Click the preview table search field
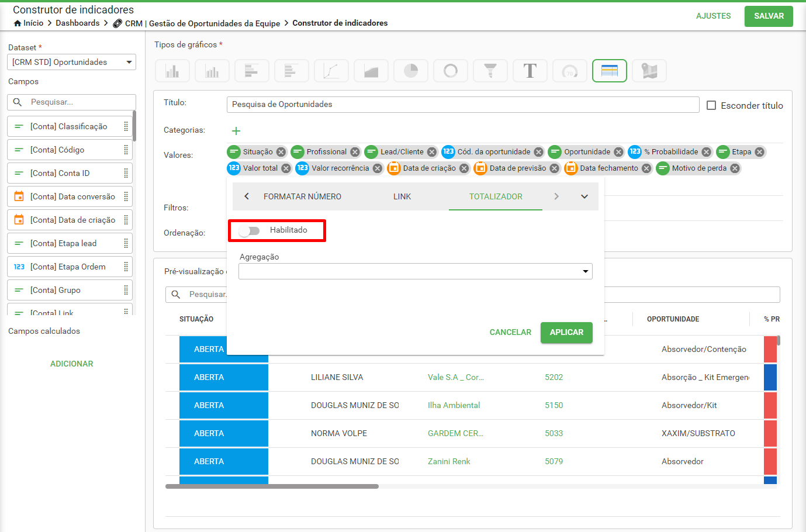806x532 pixels. (x=473, y=294)
